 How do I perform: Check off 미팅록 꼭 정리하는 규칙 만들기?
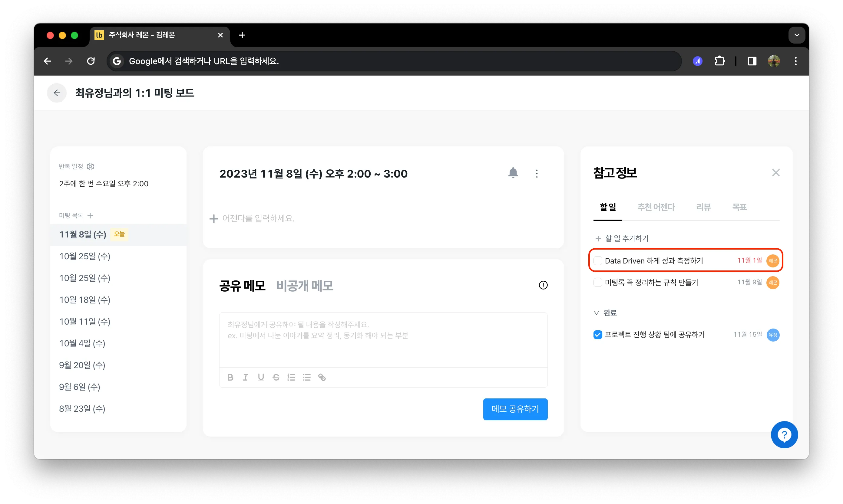[597, 282]
